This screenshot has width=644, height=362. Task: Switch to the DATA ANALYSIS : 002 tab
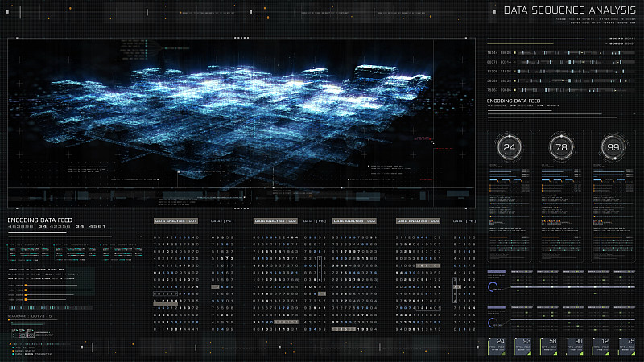coord(275,220)
